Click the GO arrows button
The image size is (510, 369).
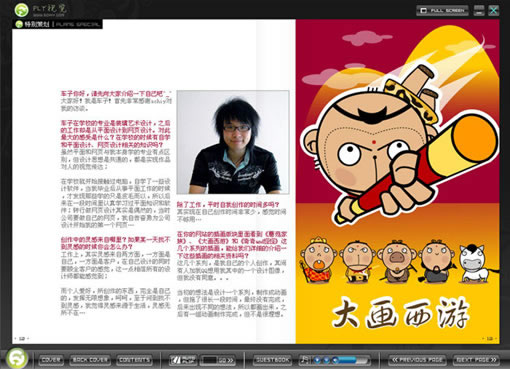226,360
